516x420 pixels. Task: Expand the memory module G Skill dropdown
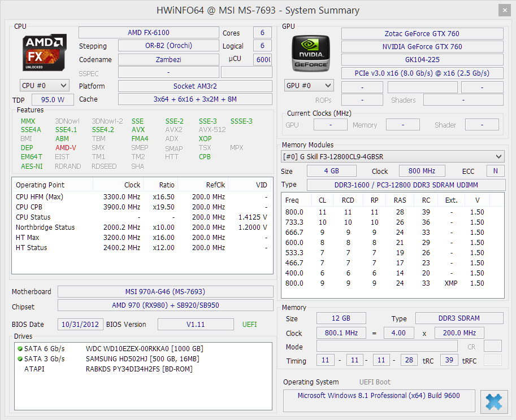393,157
